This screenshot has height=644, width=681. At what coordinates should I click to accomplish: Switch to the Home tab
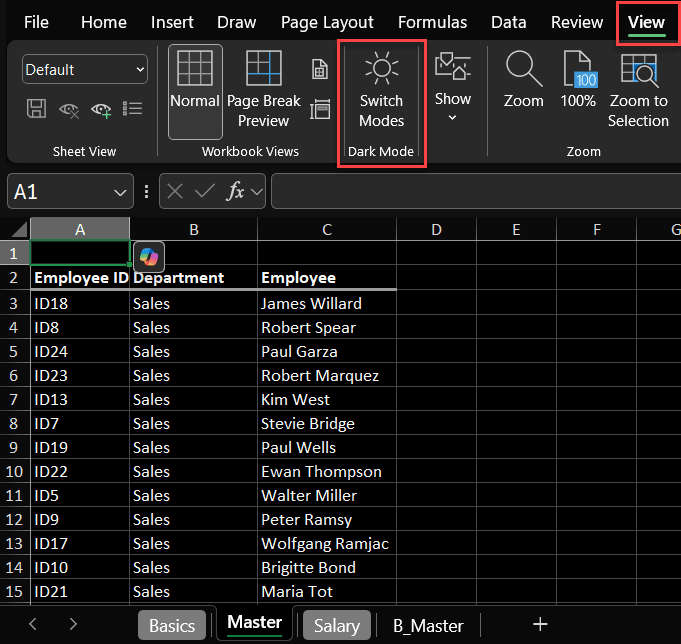(x=104, y=22)
